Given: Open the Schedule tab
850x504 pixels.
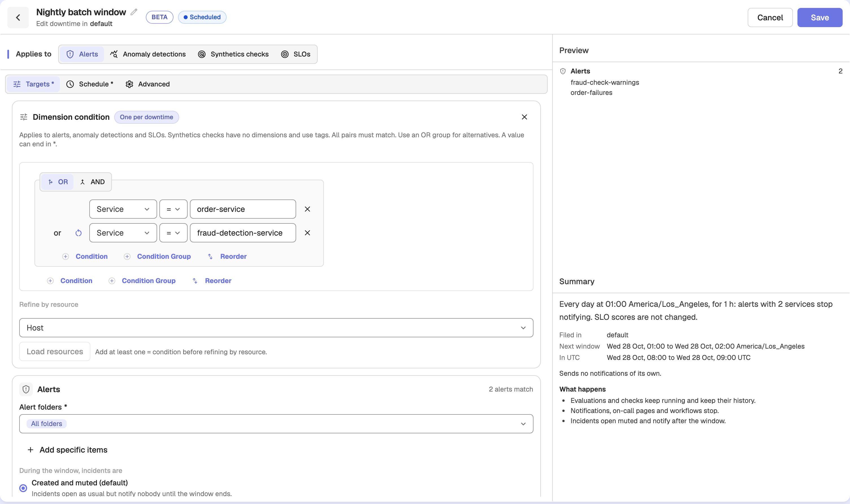Looking at the screenshot, I should click(x=90, y=84).
